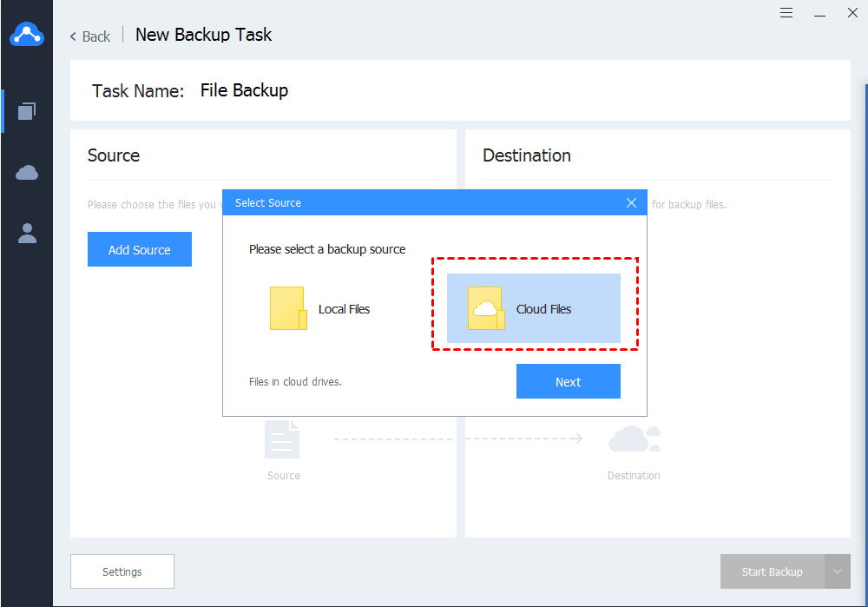Open the user account sidebar icon
This screenshot has width=868, height=607.
[x=27, y=234]
